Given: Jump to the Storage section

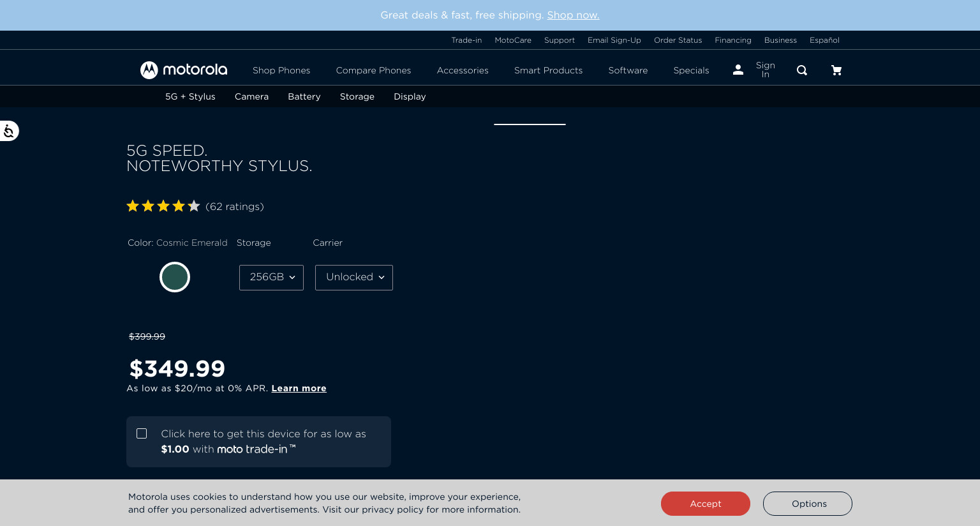Looking at the screenshot, I should [x=357, y=96].
